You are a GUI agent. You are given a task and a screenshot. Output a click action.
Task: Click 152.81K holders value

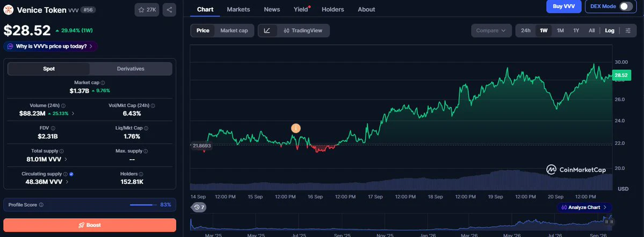[x=132, y=182]
